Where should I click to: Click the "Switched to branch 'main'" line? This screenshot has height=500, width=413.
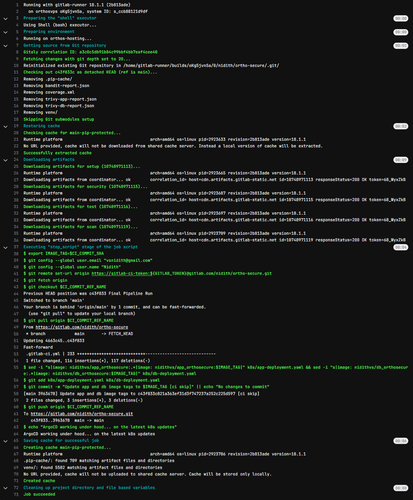coord(54,300)
